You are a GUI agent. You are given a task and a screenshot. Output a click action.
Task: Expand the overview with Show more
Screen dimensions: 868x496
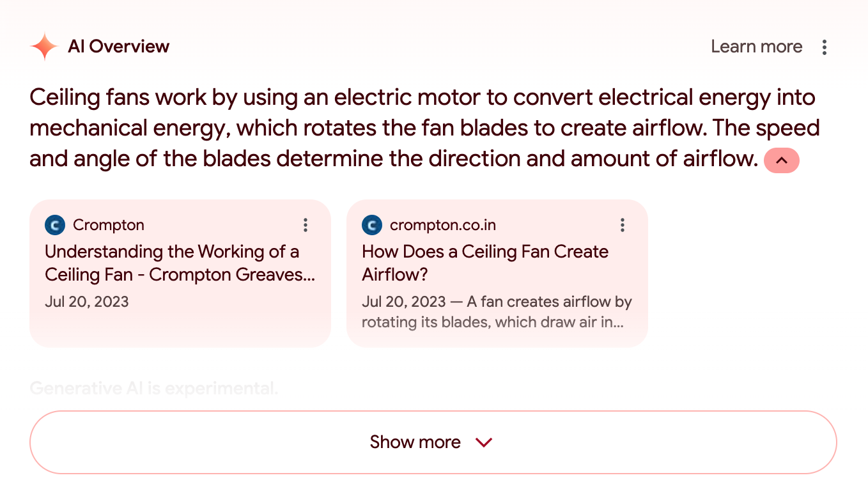click(x=431, y=442)
